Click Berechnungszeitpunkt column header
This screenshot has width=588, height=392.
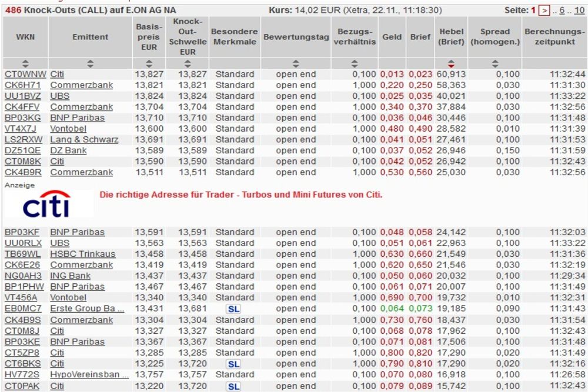pos(554,36)
